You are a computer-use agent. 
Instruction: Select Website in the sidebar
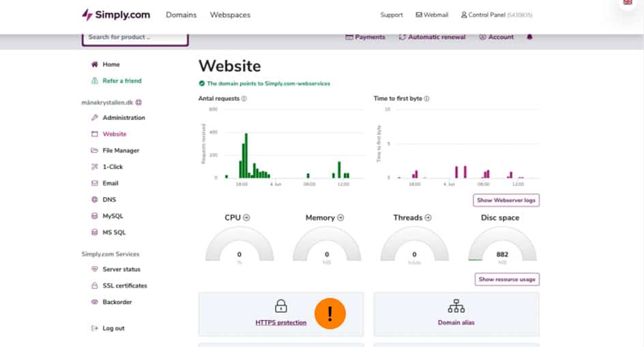point(114,134)
